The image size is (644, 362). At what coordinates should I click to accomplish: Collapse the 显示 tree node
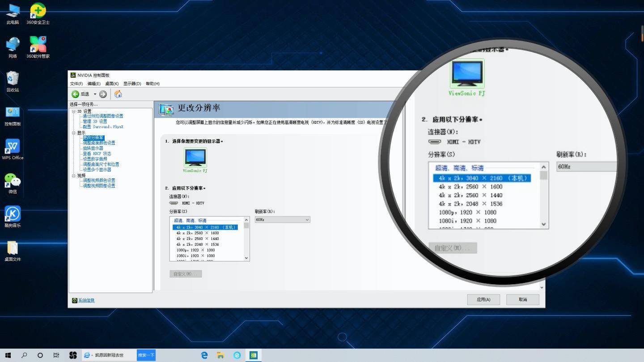73,132
